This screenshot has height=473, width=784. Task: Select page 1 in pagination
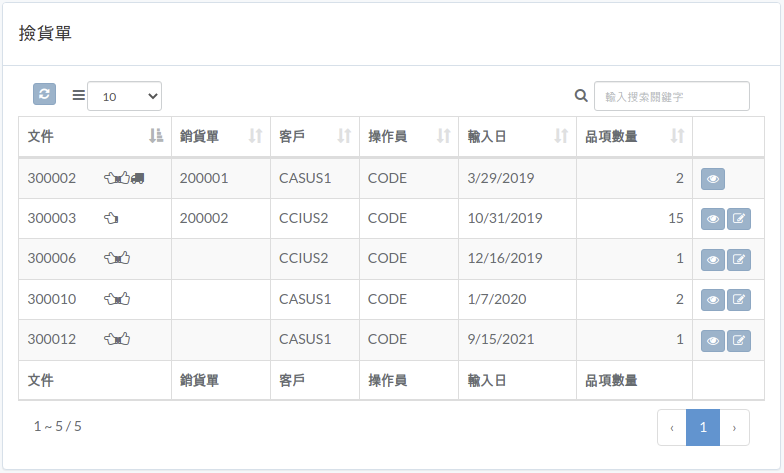click(x=703, y=428)
